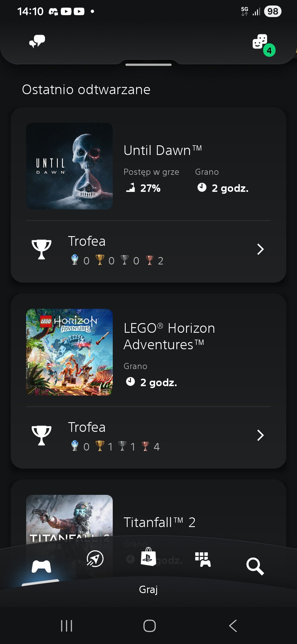297x644 pixels.
Task: Tap the LEGO Horizon Adventures title
Action: (169, 336)
